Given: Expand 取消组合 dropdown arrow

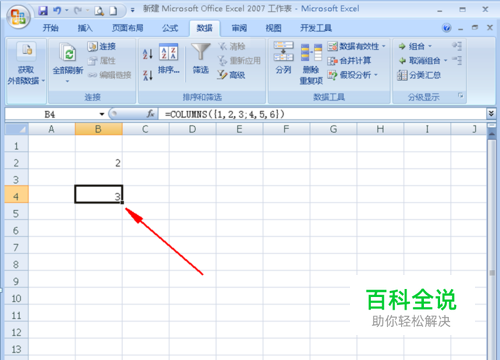Looking at the screenshot, I should click(x=445, y=61).
